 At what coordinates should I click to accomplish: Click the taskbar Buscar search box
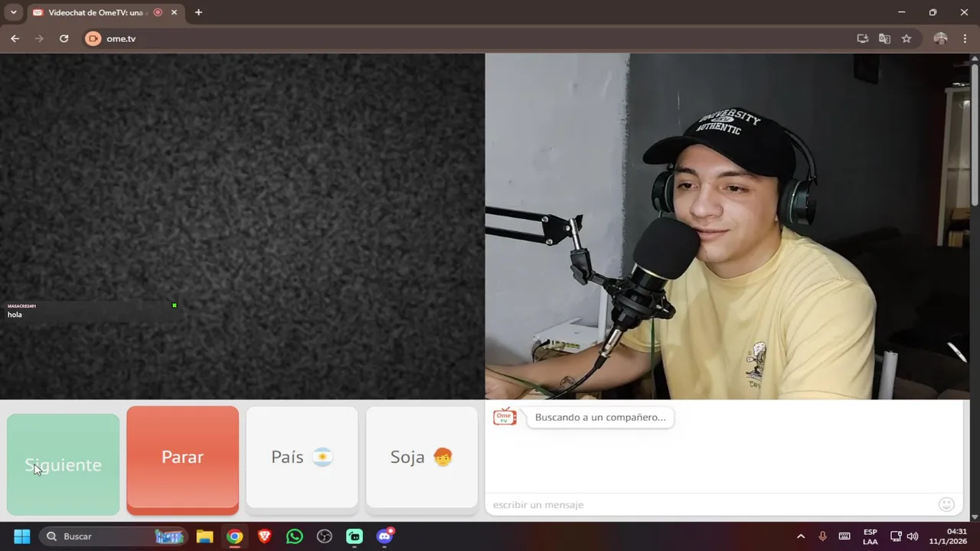coord(115,536)
